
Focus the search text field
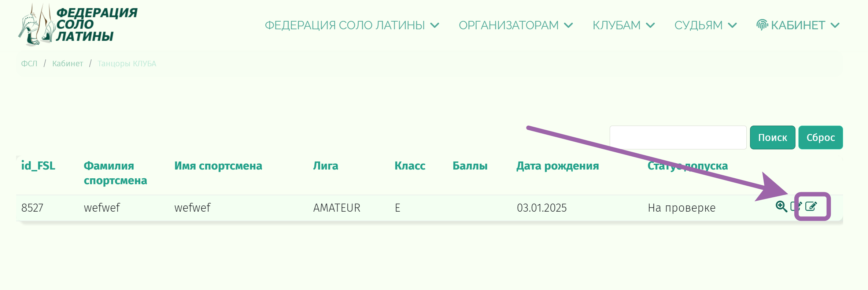coord(678,138)
